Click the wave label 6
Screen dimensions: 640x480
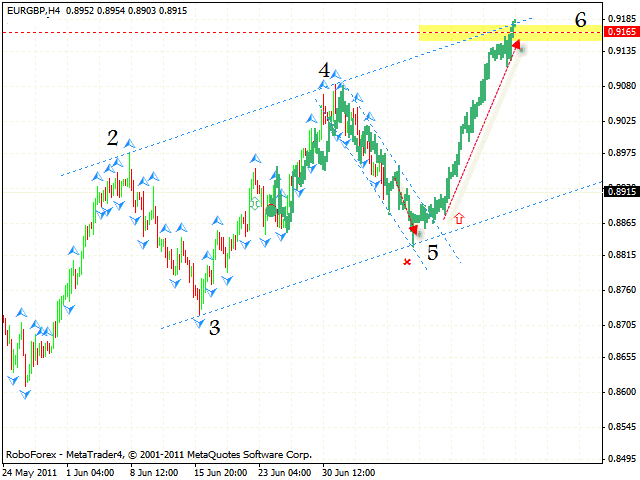point(580,19)
